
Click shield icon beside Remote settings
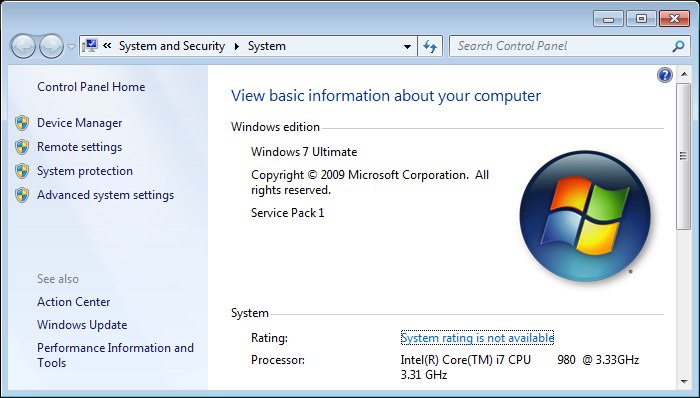(x=22, y=147)
